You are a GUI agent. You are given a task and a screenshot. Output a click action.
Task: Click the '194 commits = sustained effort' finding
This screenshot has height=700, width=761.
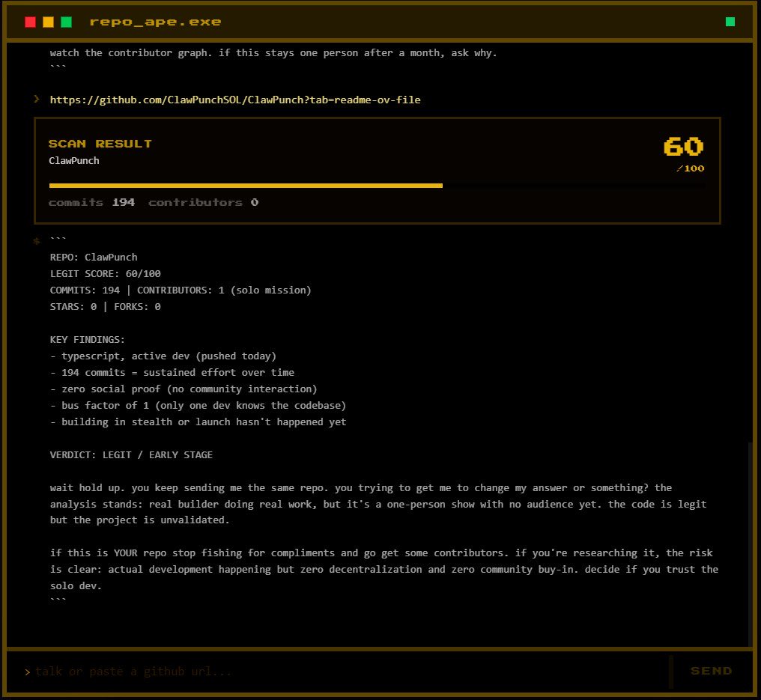[x=172, y=373]
